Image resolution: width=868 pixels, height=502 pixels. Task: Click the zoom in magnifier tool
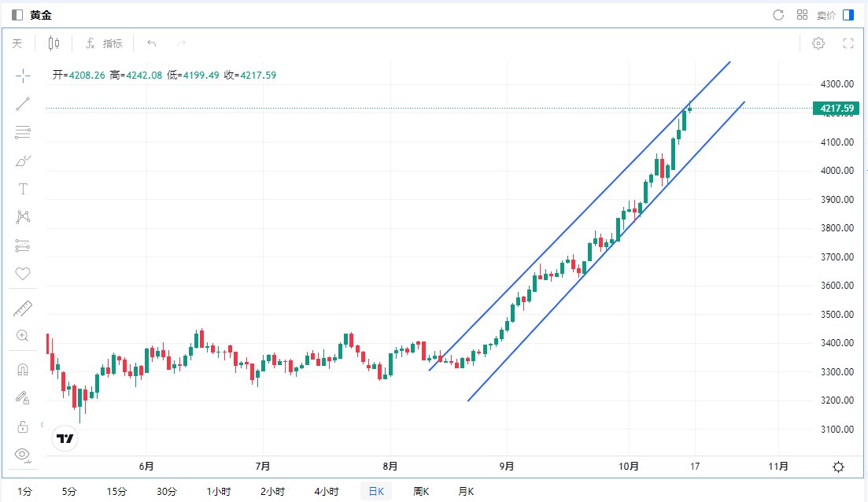[23, 336]
